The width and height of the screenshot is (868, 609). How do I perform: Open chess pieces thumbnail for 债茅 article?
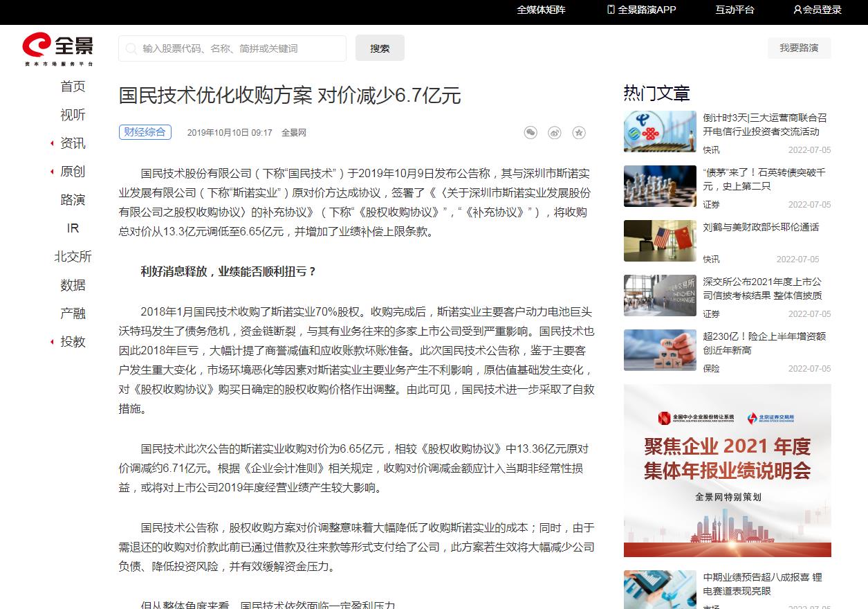660,186
